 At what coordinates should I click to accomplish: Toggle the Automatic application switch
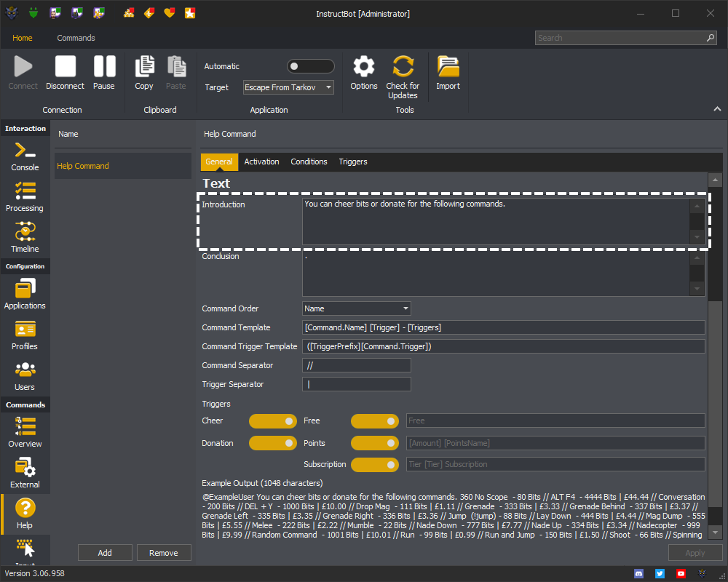click(x=311, y=66)
